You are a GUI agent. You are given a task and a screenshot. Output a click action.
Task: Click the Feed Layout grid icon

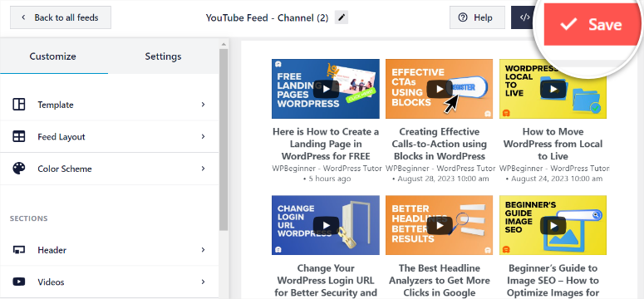coord(19,136)
